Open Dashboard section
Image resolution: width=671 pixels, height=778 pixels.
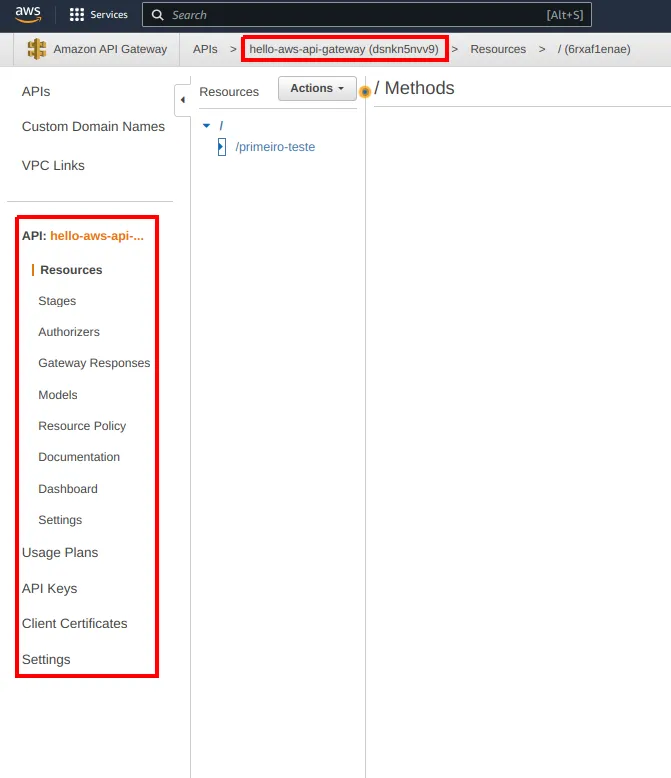pyautogui.click(x=68, y=489)
